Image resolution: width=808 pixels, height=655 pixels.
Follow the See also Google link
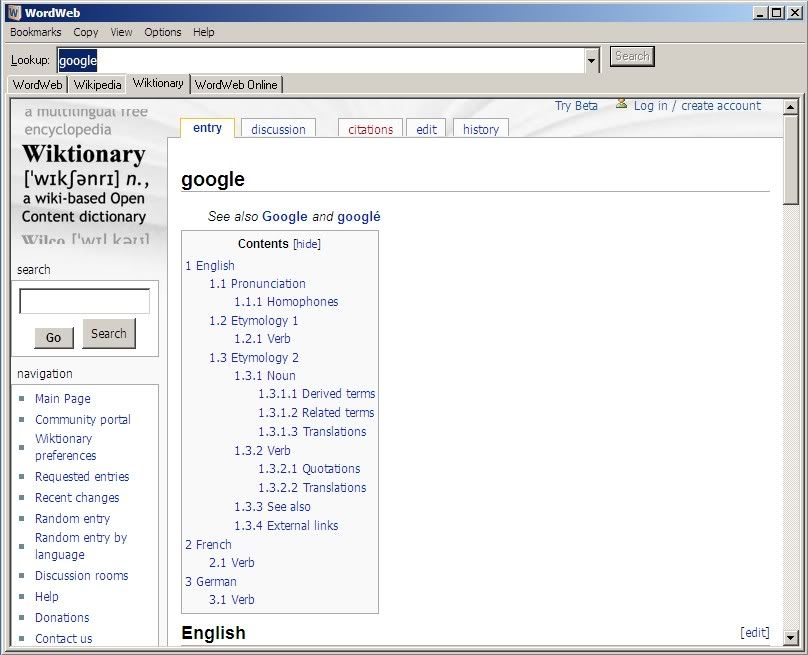click(x=284, y=216)
